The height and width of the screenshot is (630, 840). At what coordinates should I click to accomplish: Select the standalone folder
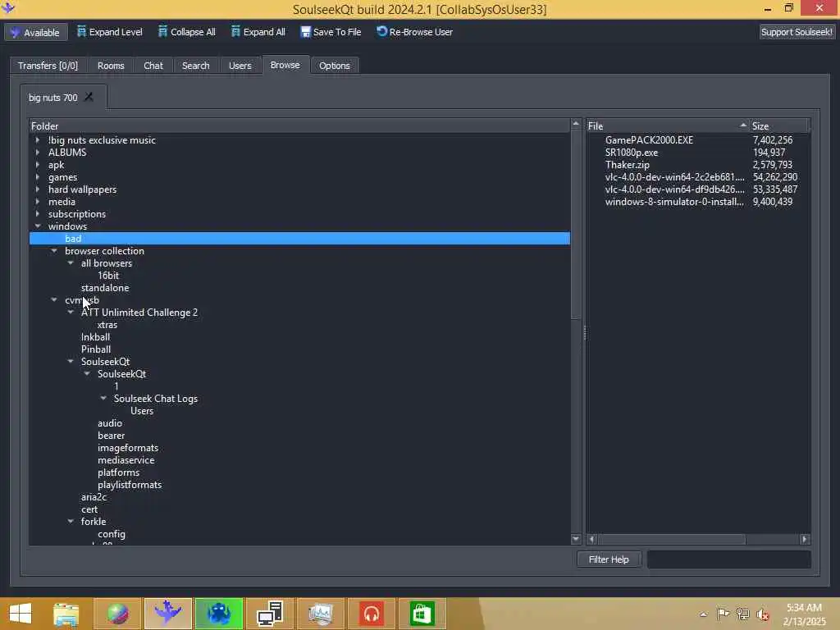click(x=105, y=288)
